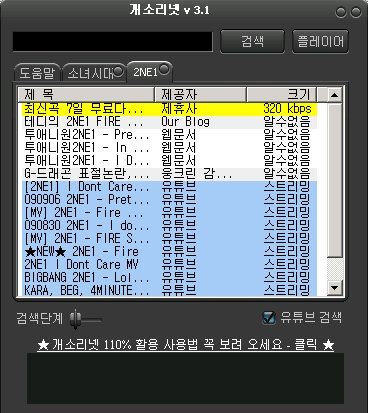Sort by the 제공자 column header
Viewport: 368px width, 413px height.
coord(200,95)
